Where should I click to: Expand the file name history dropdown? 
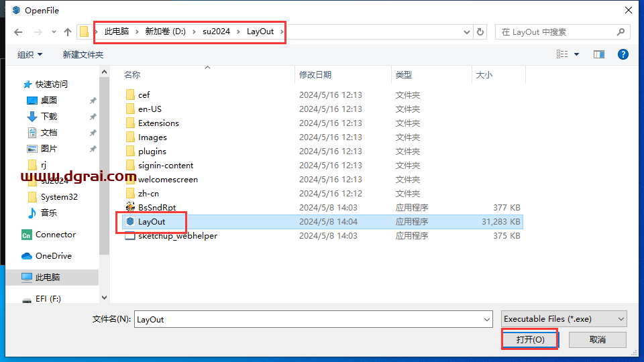tap(487, 319)
